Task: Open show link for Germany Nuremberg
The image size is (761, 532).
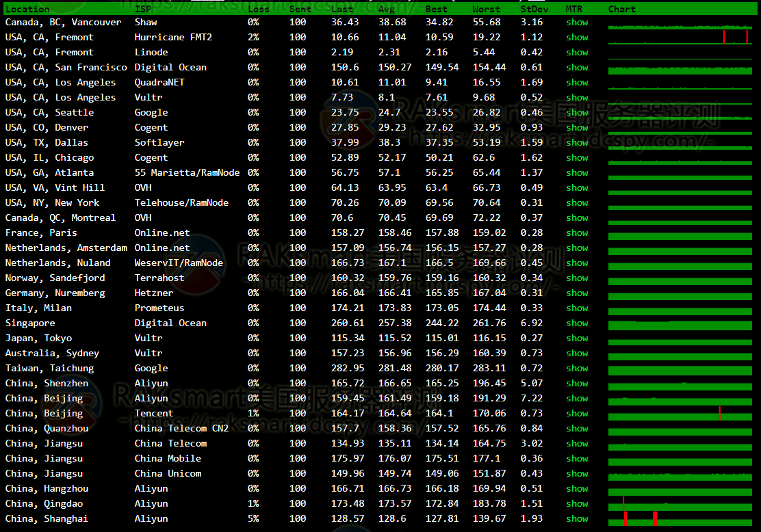Action: pyautogui.click(x=577, y=293)
